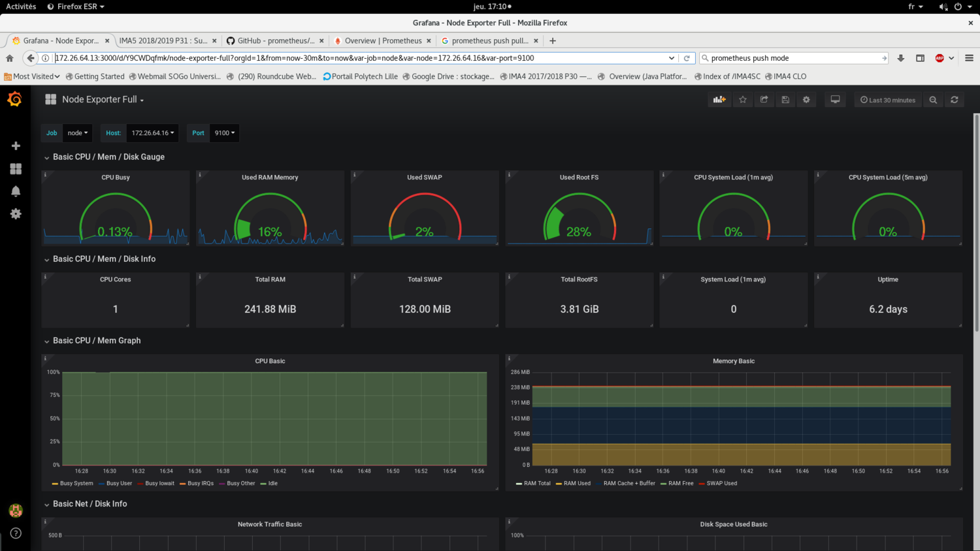Open the Share dashboard icon
This screenshot has width=980, height=551.
pyautogui.click(x=764, y=100)
